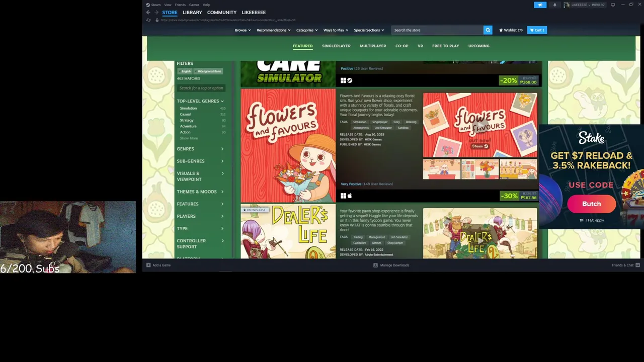Open the Manage Downloads icon

[x=375, y=265]
